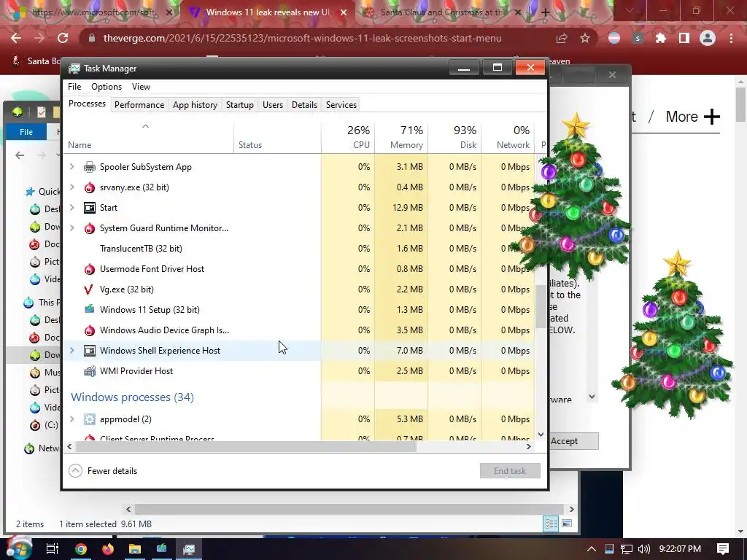Open Chrome from the taskbar

click(81, 549)
